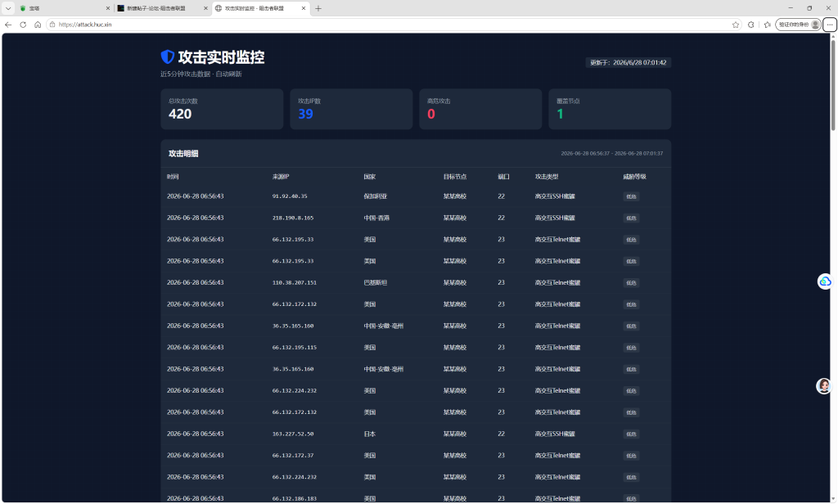Image resolution: width=838 pixels, height=504 pixels.
Task: Open the favorites list icon
Action: tap(768, 25)
